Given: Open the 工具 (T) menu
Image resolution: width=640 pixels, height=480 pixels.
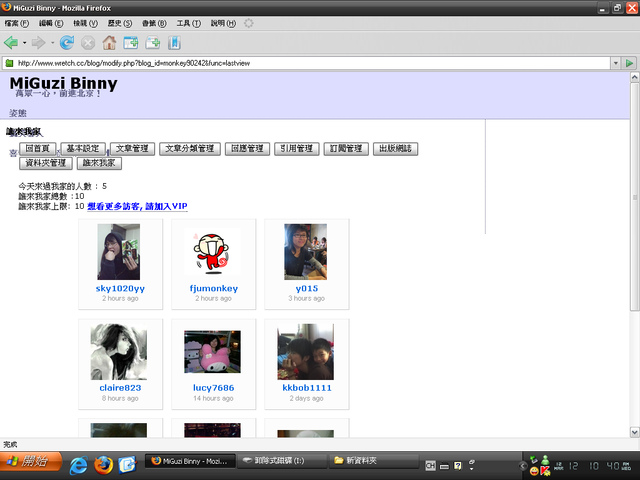Looking at the screenshot, I should [x=189, y=23].
